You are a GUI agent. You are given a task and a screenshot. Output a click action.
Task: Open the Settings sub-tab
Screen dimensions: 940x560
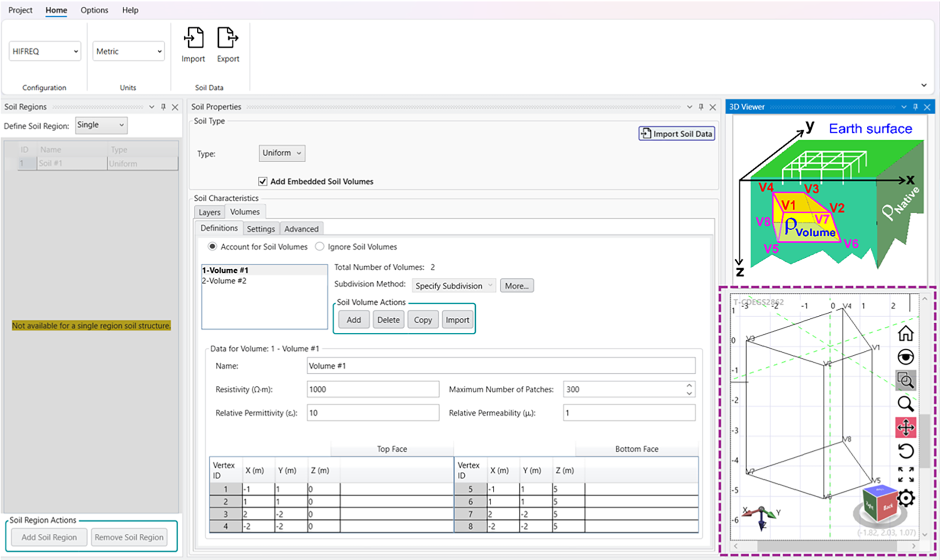261,229
